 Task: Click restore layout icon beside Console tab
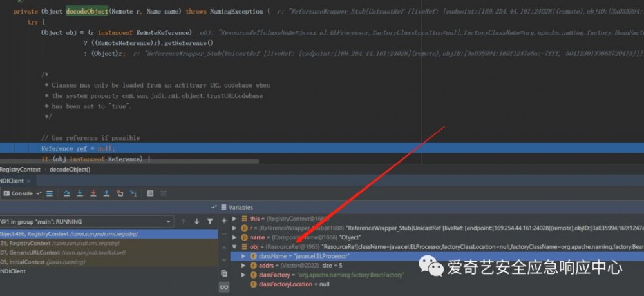pyautogui.click(x=39, y=193)
